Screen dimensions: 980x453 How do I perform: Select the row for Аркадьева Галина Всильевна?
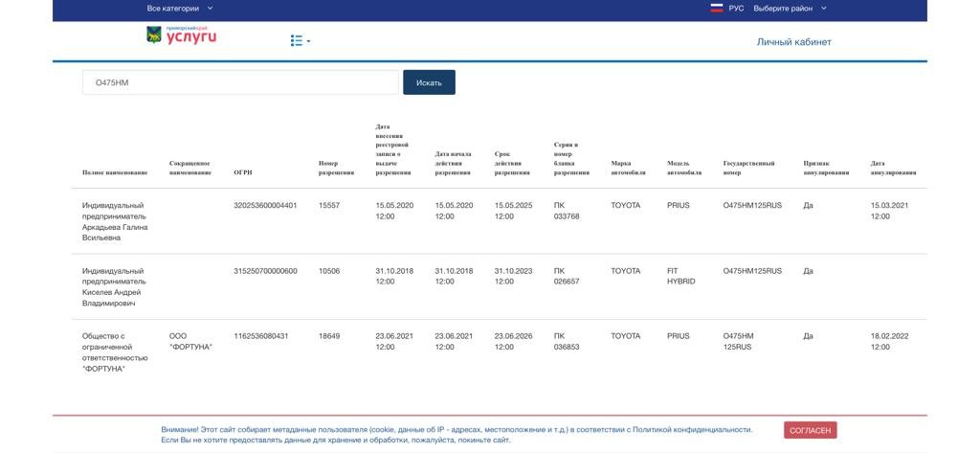114,221
